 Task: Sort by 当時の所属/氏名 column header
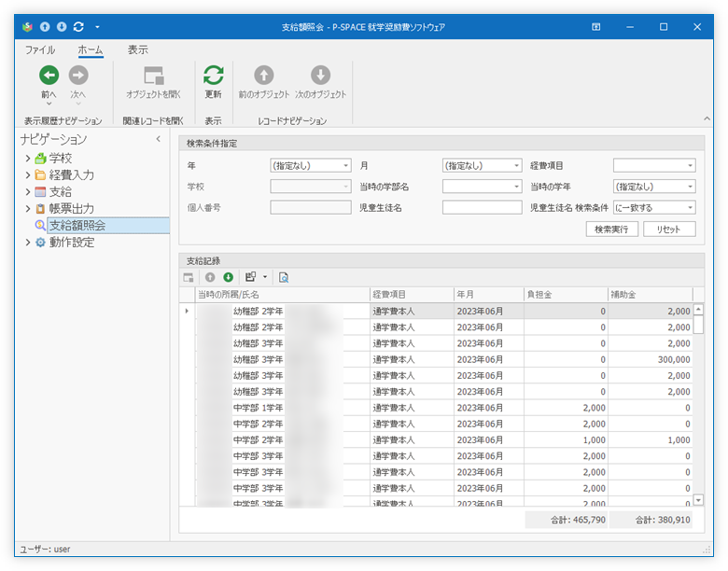(283, 295)
